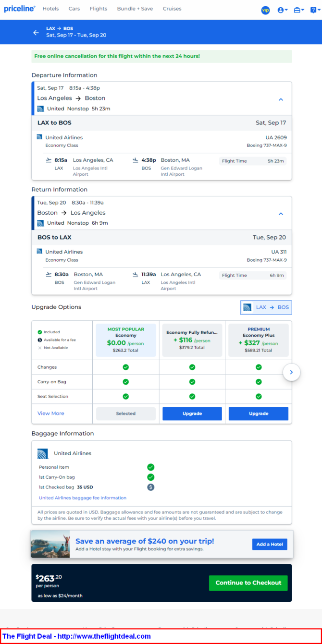
Task: Click Personal Item green checkmark
Action: pos(151,467)
